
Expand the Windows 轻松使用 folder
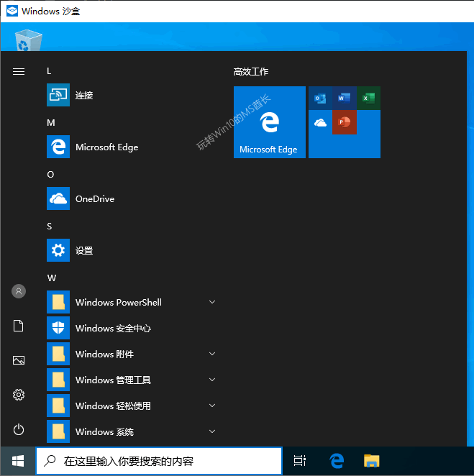(212, 406)
